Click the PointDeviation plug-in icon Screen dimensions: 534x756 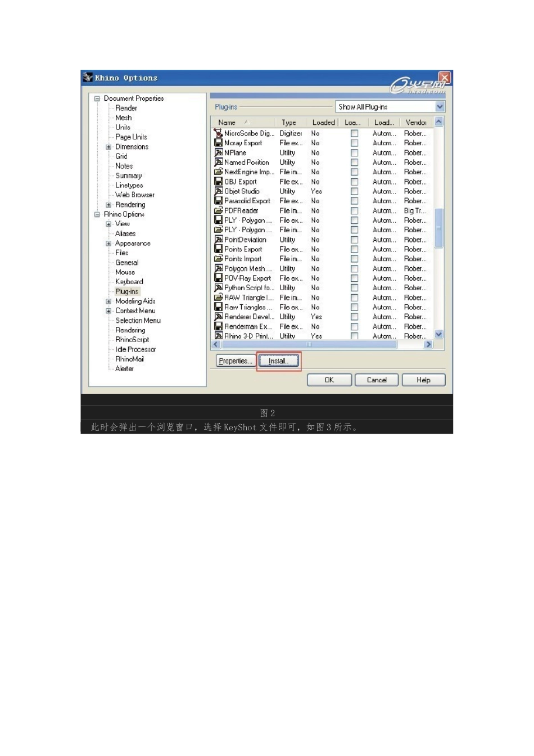pyautogui.click(x=218, y=240)
